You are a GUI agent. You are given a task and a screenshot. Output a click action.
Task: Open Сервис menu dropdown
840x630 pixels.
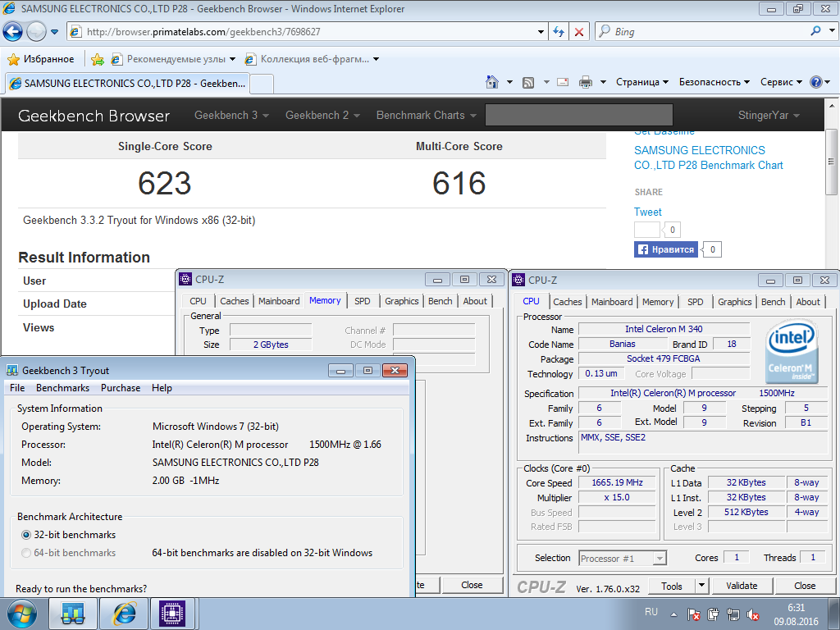click(781, 82)
